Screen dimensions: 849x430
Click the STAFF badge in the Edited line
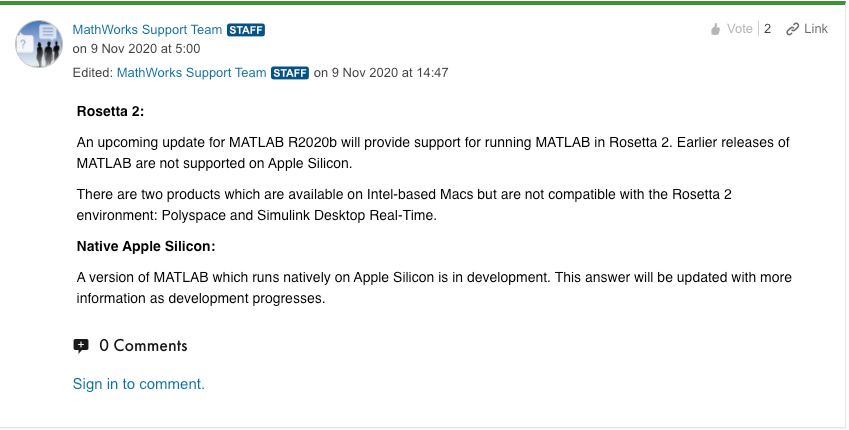pos(290,73)
